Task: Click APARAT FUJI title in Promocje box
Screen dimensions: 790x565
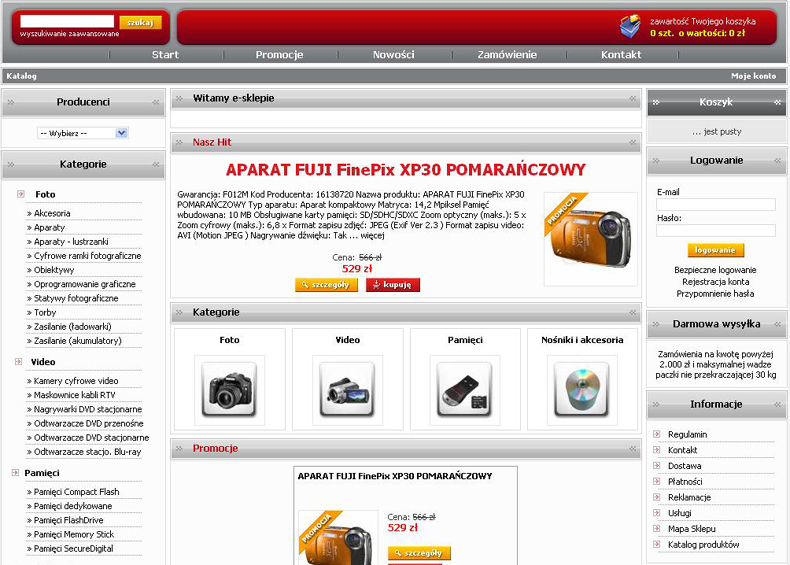Action: click(x=394, y=476)
